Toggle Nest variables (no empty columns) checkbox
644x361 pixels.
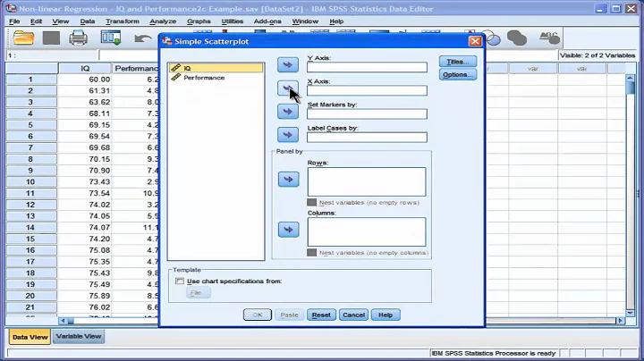tap(312, 253)
